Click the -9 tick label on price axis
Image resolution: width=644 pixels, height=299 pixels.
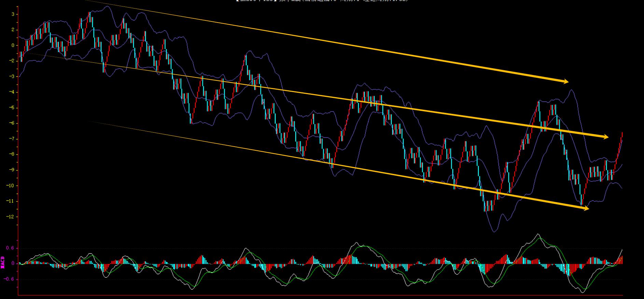coord(11,170)
